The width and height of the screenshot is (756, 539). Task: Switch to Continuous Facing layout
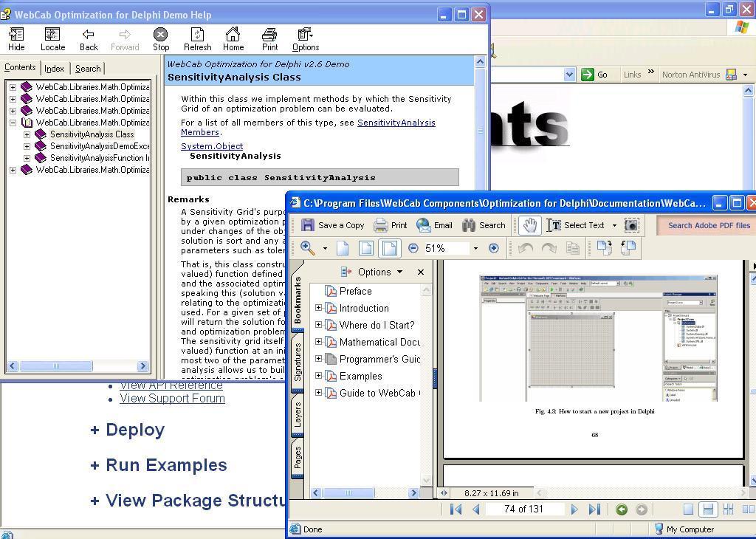pyautogui.click(x=729, y=509)
